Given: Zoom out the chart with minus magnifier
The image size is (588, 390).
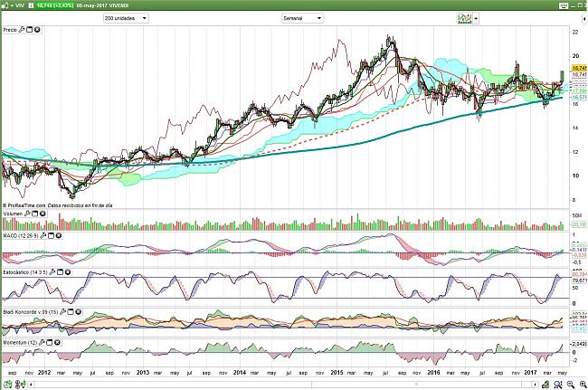Looking at the screenshot, I should [571, 385].
